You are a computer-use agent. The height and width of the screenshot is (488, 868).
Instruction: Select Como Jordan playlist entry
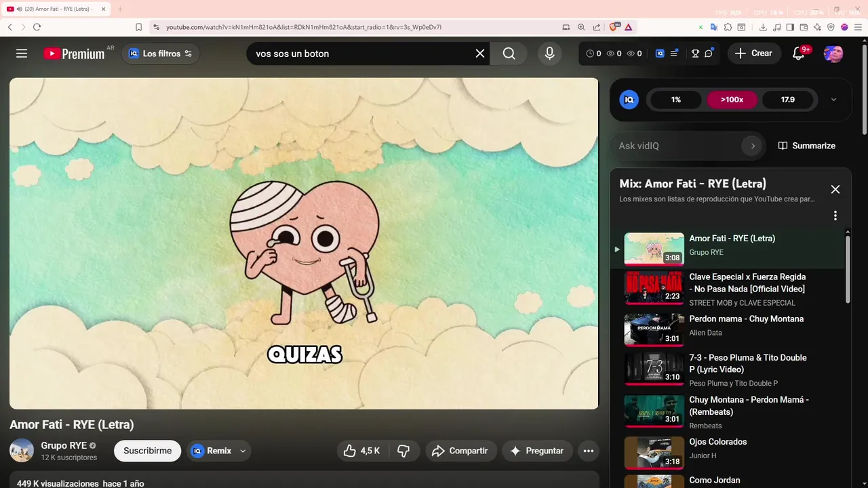click(x=729, y=481)
